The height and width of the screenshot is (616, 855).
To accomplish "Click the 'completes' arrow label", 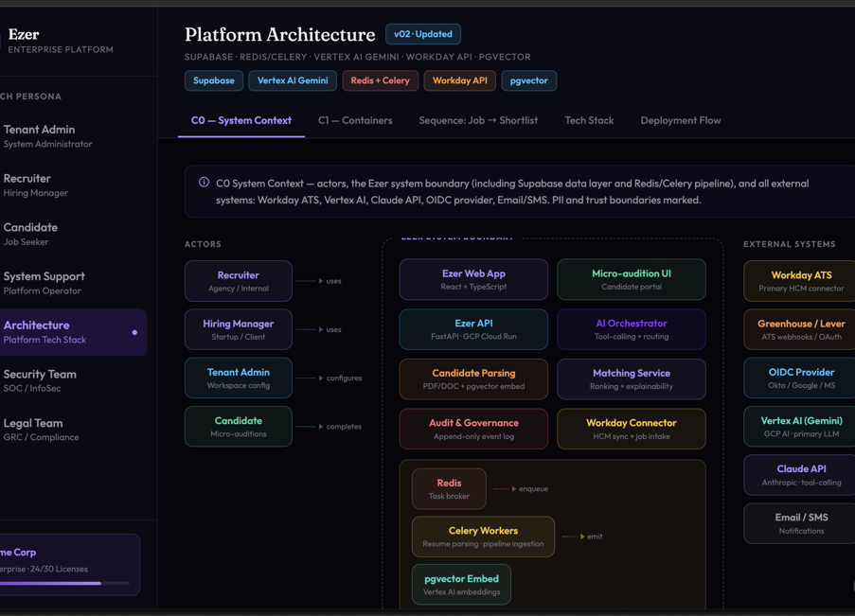I will (x=344, y=427).
